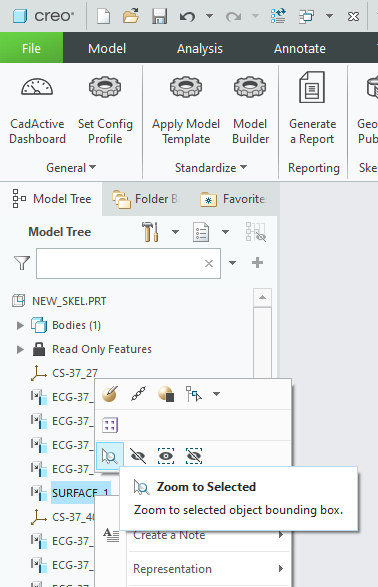
Task: Expand the General group dropdown
Action: point(71,168)
